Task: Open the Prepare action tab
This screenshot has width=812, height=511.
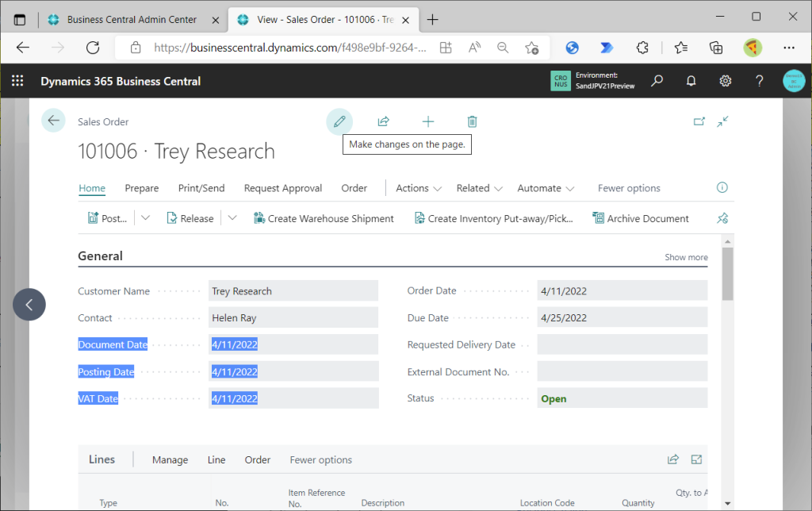Action: (x=142, y=188)
